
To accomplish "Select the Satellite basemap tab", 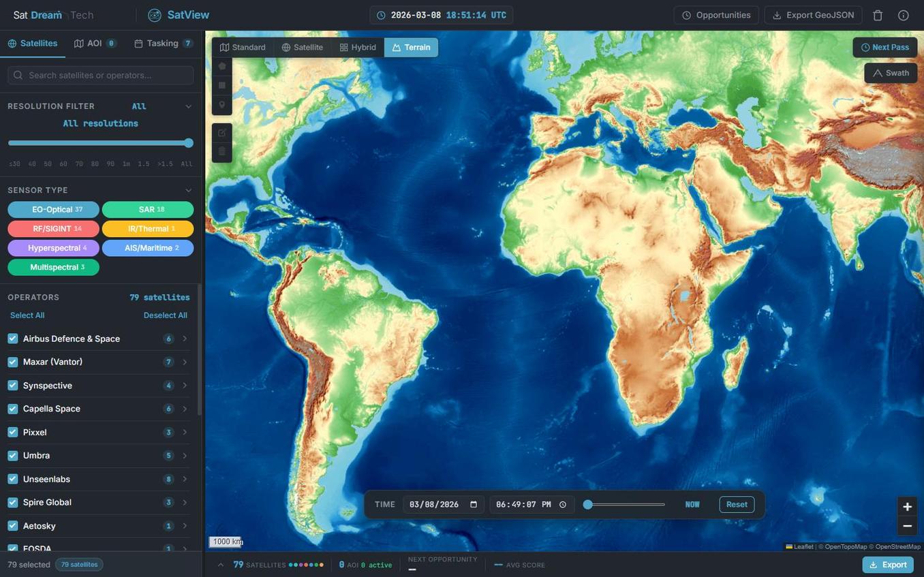I will [x=303, y=47].
